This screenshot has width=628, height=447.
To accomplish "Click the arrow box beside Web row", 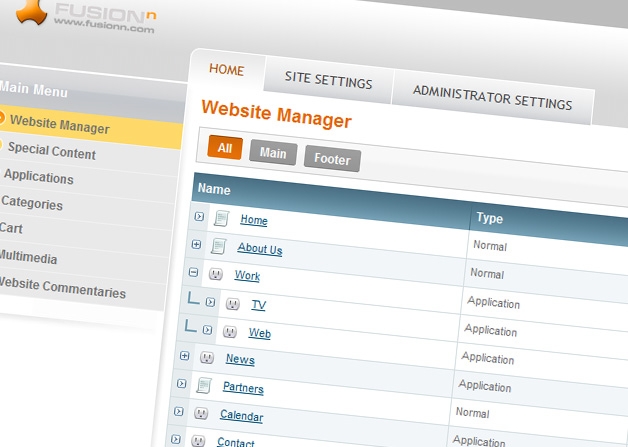I will (x=207, y=330).
